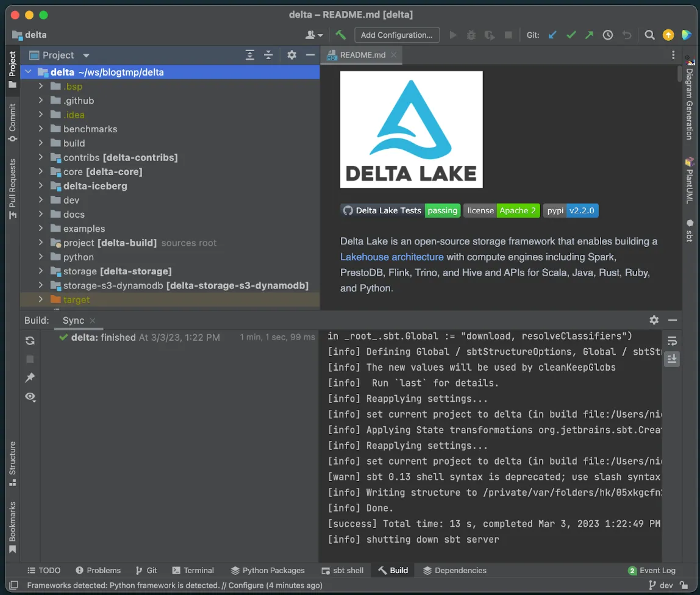
Task: Toggle the eye view options in Build
Action: point(30,397)
